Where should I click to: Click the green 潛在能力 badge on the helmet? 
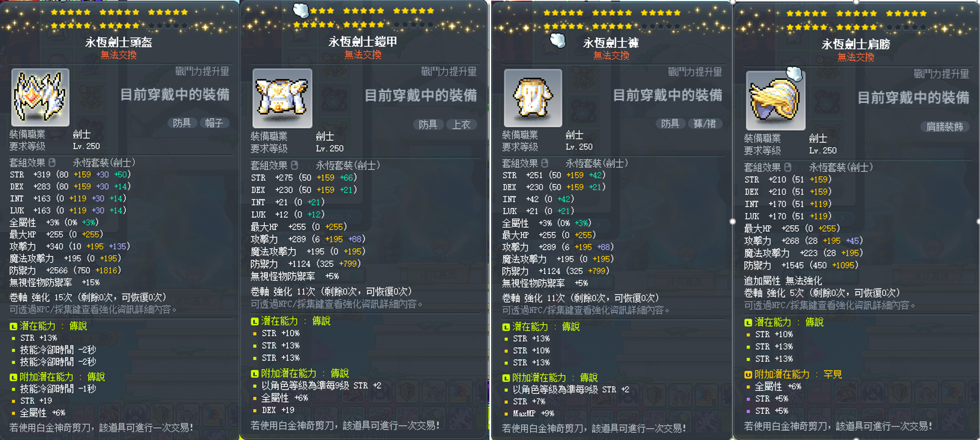[x=13, y=326]
